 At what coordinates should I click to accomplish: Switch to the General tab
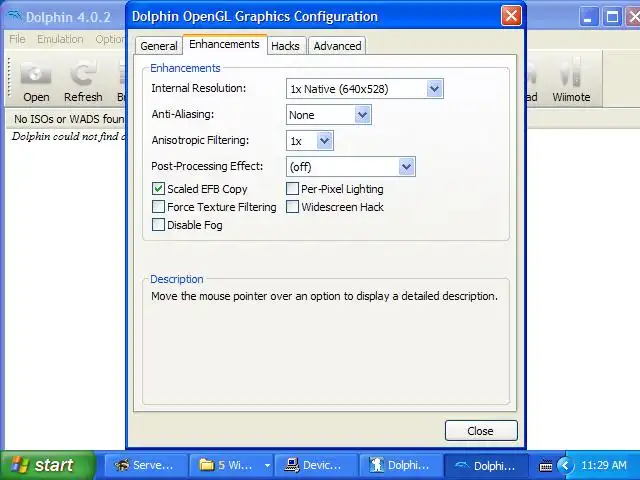(x=159, y=46)
